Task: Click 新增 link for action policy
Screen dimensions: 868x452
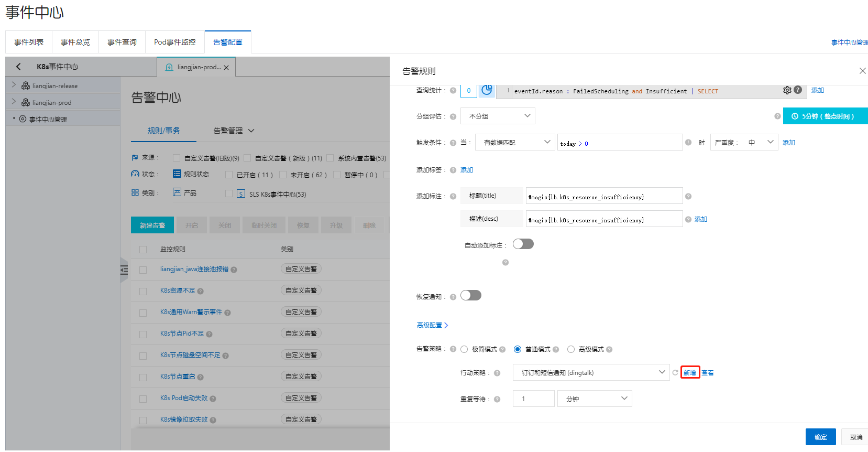Action: [x=690, y=373]
